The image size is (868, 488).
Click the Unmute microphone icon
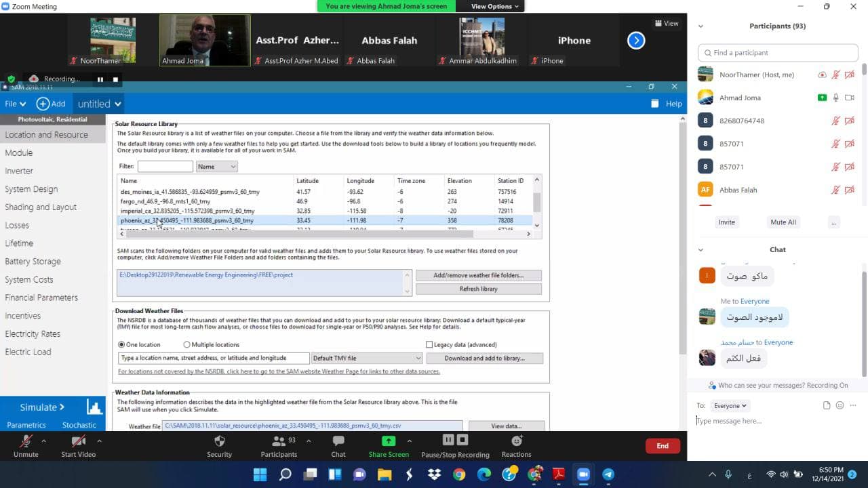tap(26, 441)
